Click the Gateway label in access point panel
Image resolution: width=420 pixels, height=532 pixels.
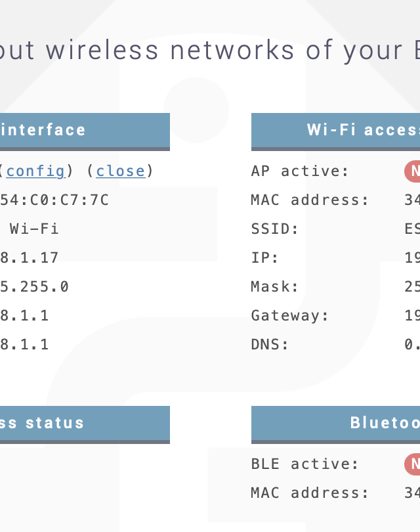[290, 316]
